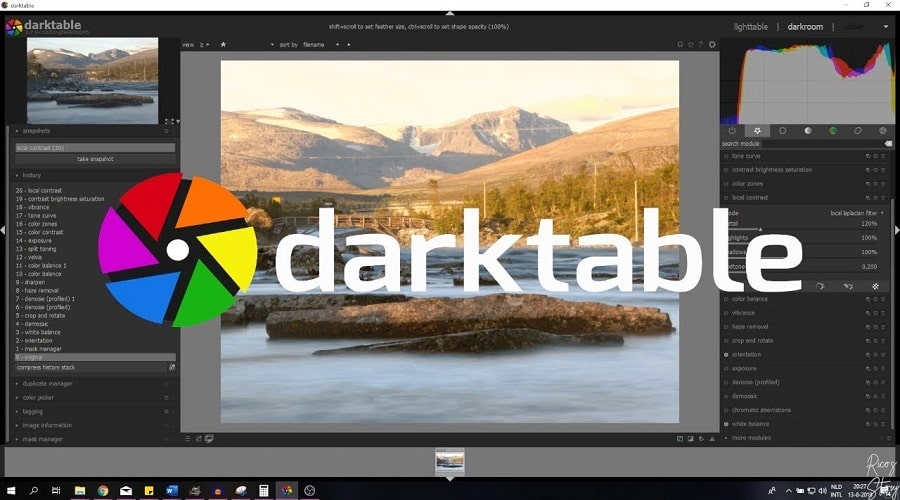Open presets for the vibrance module
This screenshot has width=900, height=500.
point(883,313)
